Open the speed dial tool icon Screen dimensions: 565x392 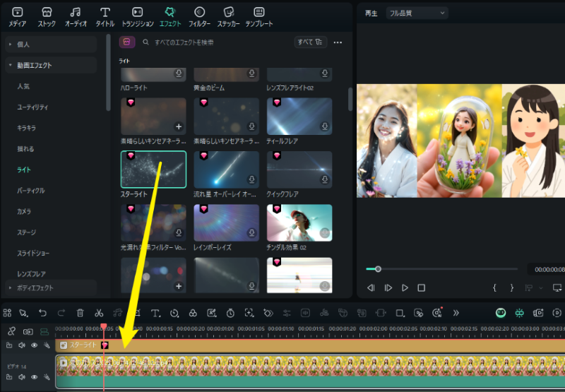(x=174, y=313)
